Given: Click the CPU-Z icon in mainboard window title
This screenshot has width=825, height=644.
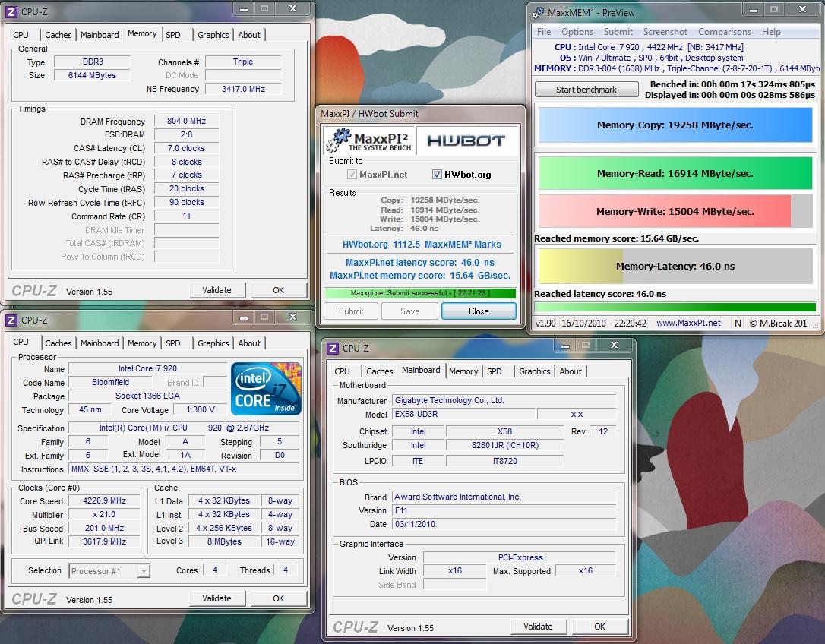Looking at the screenshot, I should point(333,349).
